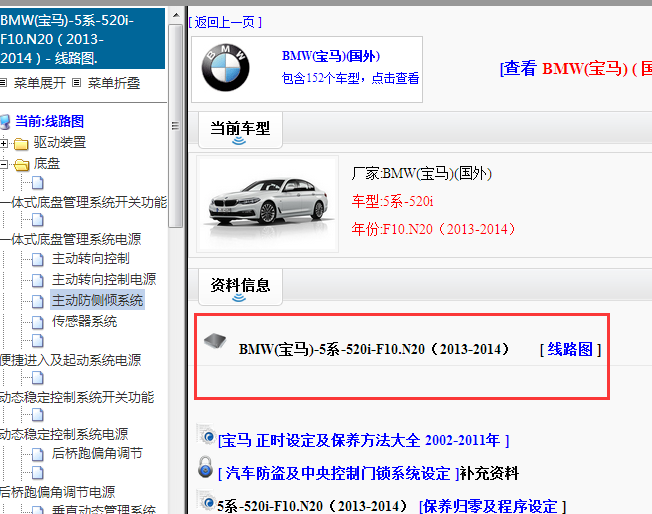Click the 当前:线路图 heading
The height and width of the screenshot is (514, 652).
[49, 121]
